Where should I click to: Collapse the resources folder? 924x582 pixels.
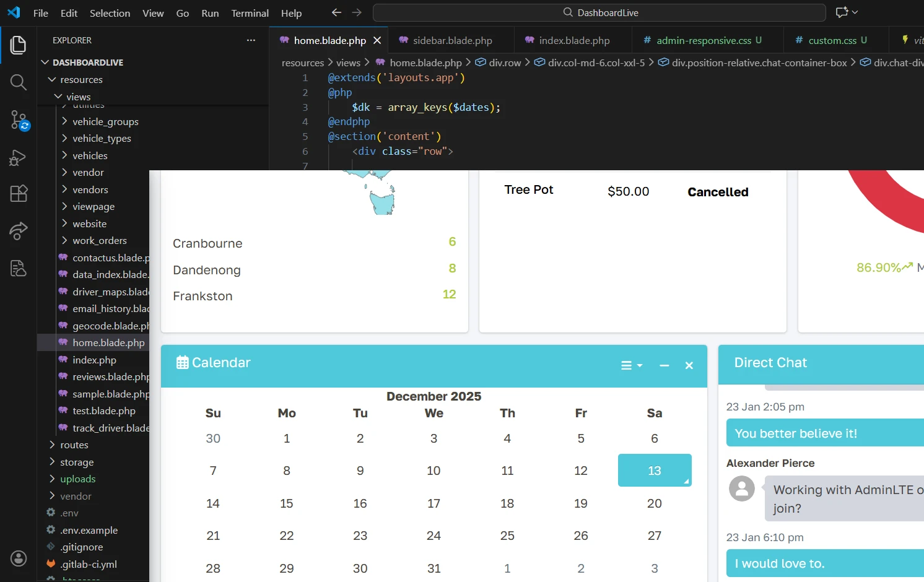click(81, 79)
